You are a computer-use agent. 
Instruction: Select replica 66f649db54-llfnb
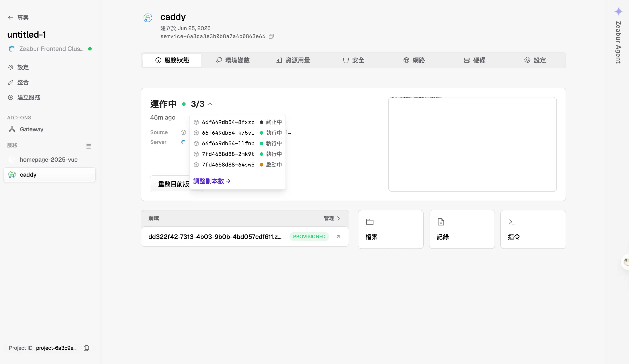pos(237,143)
